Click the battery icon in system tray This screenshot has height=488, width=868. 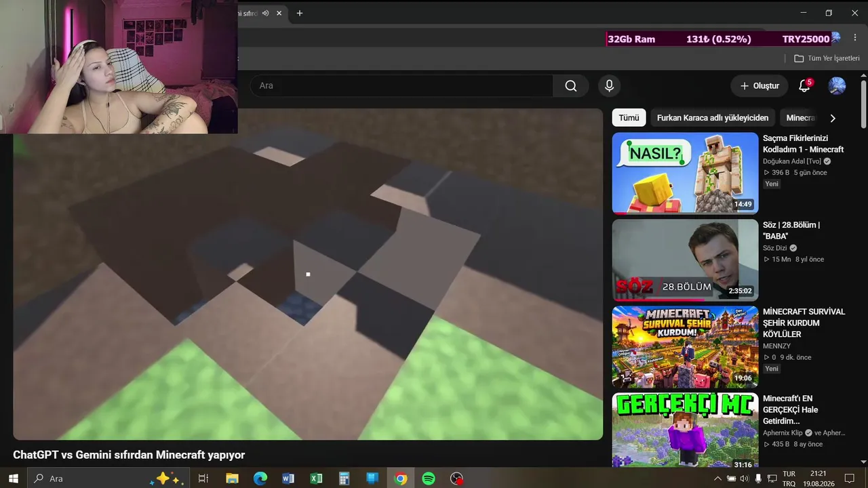731,479
